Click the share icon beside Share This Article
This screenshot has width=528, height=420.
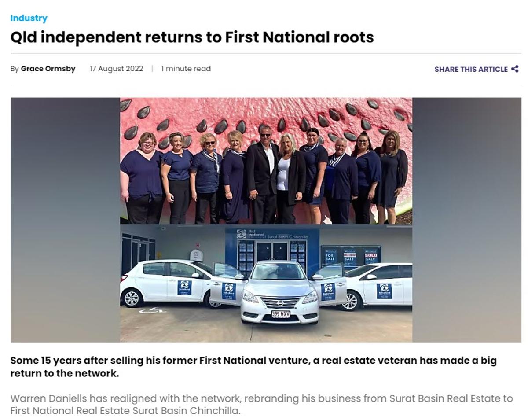515,69
